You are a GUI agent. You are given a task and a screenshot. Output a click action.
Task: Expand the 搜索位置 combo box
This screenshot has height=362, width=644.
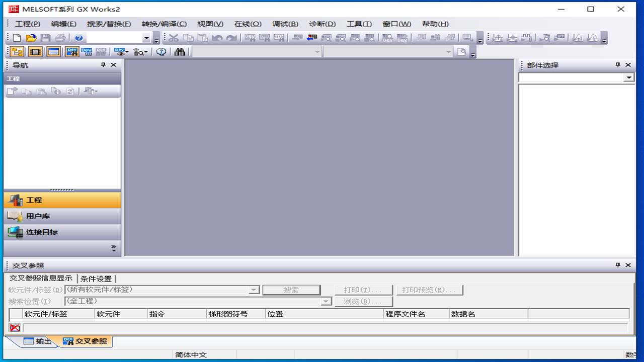325,301
